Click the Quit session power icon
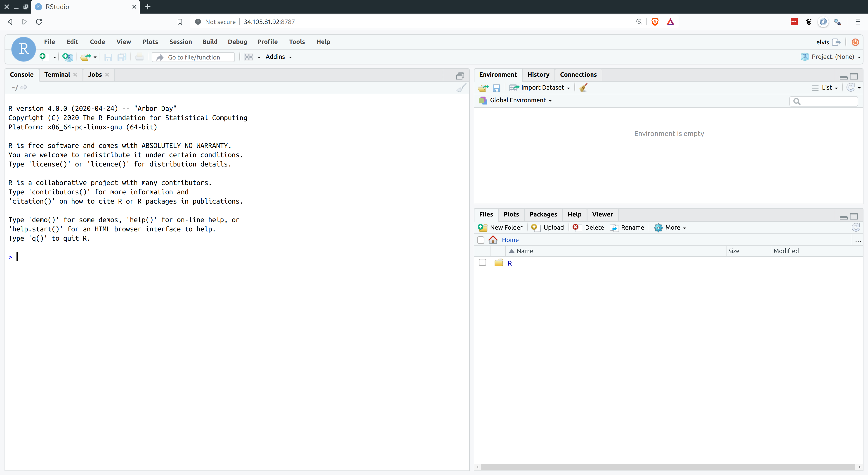This screenshot has width=868, height=475. click(855, 42)
